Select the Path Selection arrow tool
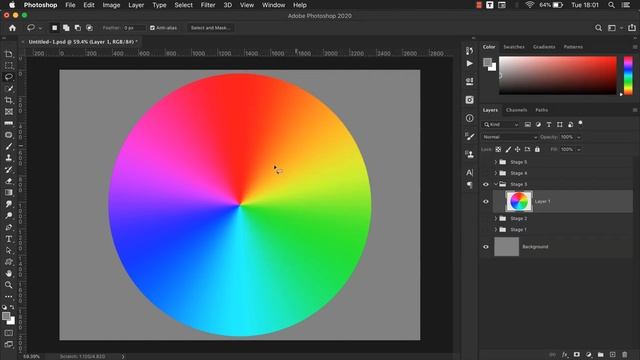 (x=9, y=250)
